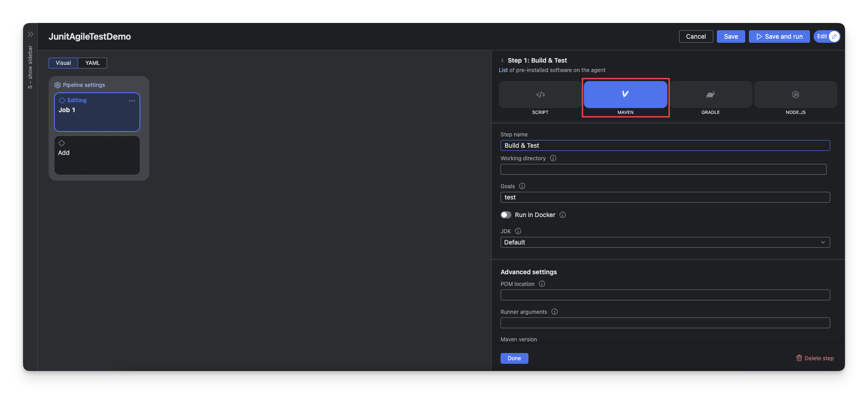
Task: Click the Goals info icon
Action: 522,186
